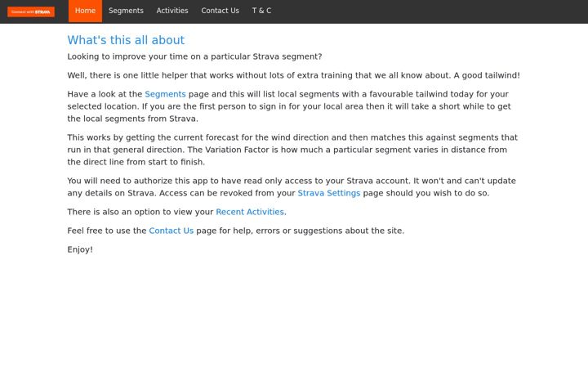Click the "Variation Factor" paragraph text
588x368 pixels.
pos(292,150)
